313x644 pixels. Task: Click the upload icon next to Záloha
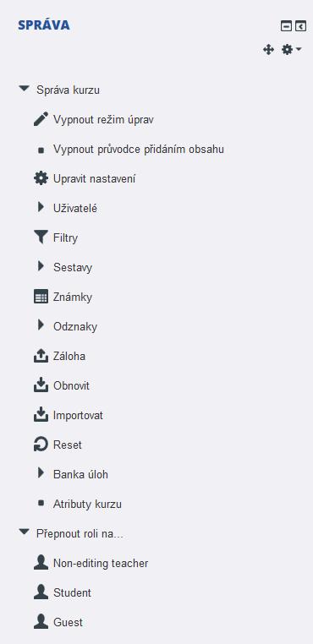click(x=41, y=356)
